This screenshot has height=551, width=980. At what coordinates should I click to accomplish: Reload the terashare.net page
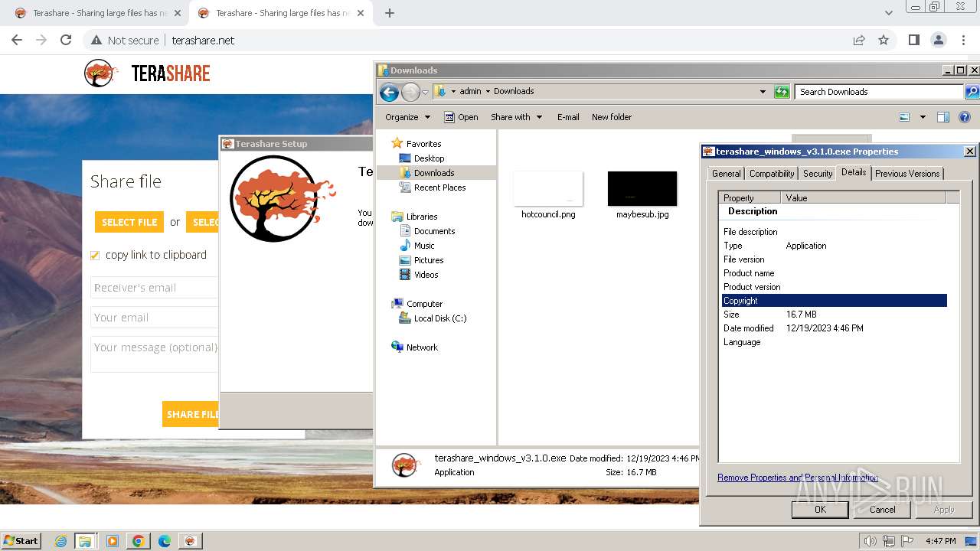(x=66, y=40)
